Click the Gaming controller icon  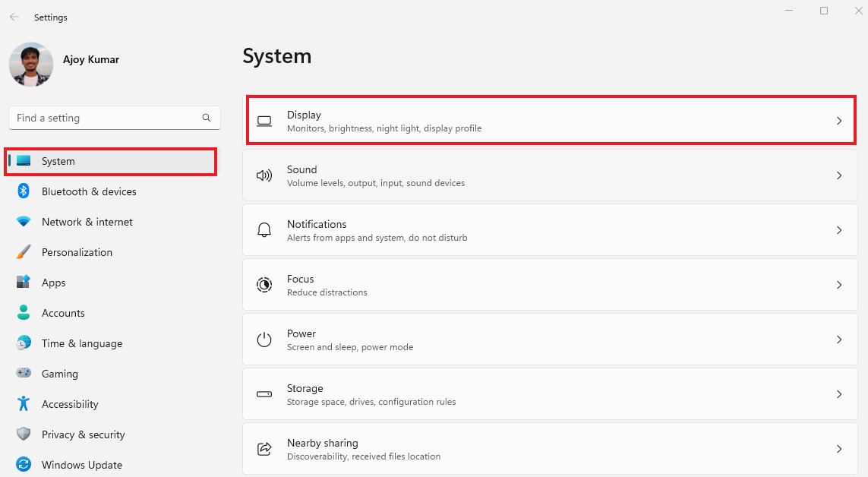[x=24, y=374]
